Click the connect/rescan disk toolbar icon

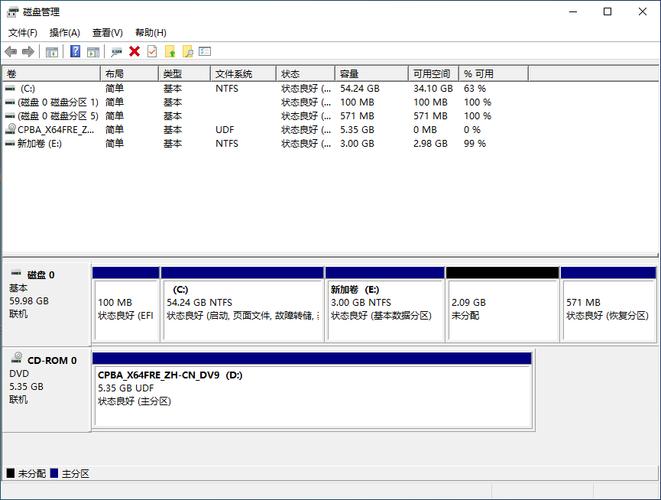tap(116, 52)
